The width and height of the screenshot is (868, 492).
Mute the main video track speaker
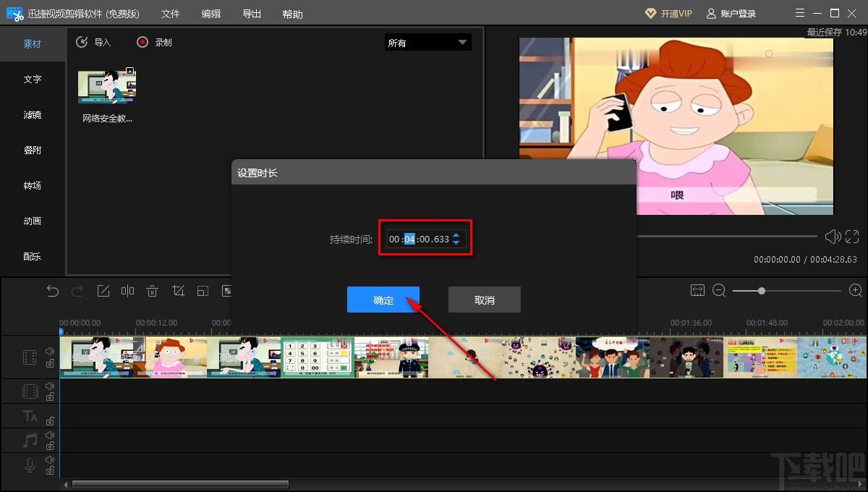[50, 351]
